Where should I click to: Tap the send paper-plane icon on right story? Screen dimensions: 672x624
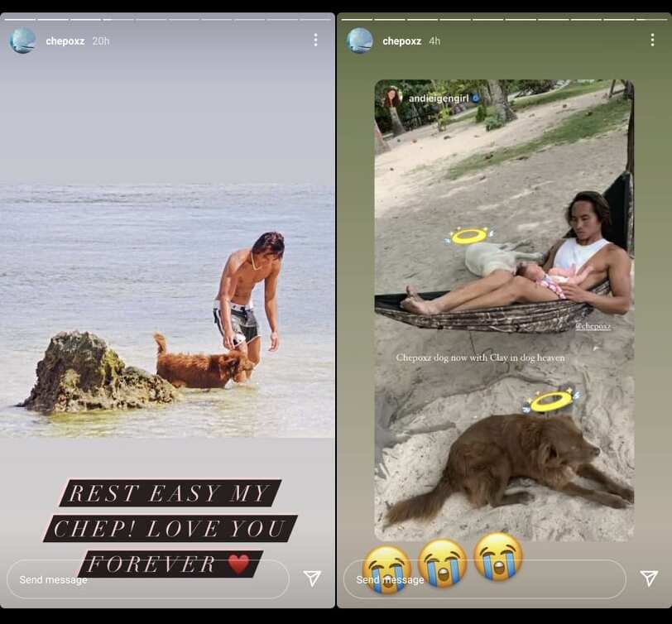coord(650,578)
